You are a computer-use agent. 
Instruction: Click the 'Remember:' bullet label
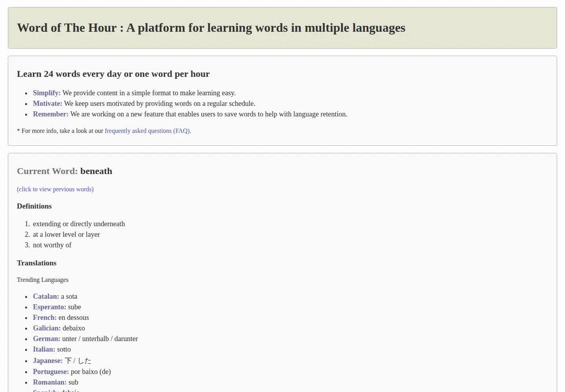[x=51, y=114]
